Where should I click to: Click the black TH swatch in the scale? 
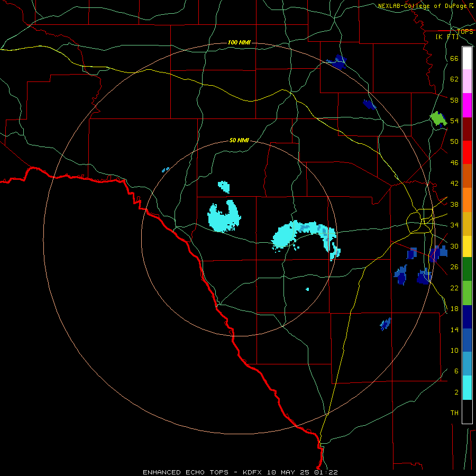tap(467, 411)
